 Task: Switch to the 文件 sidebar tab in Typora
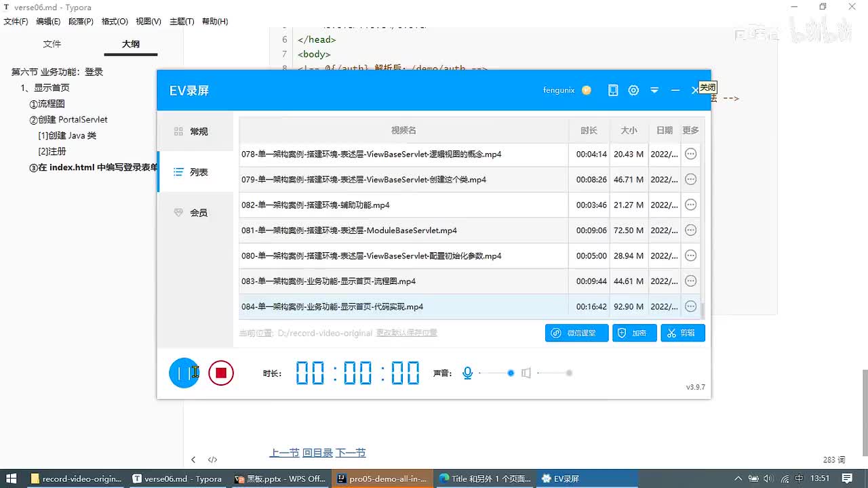pos(52,44)
